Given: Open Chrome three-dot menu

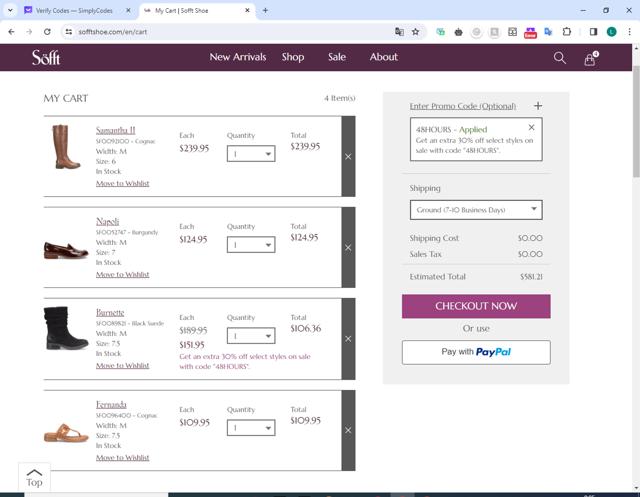Looking at the screenshot, I should pyautogui.click(x=629, y=31).
